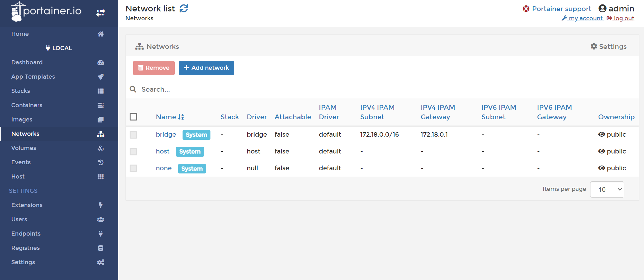Click the eye icon in host ownership
Viewport: 644px width, 280px height.
[x=602, y=151]
